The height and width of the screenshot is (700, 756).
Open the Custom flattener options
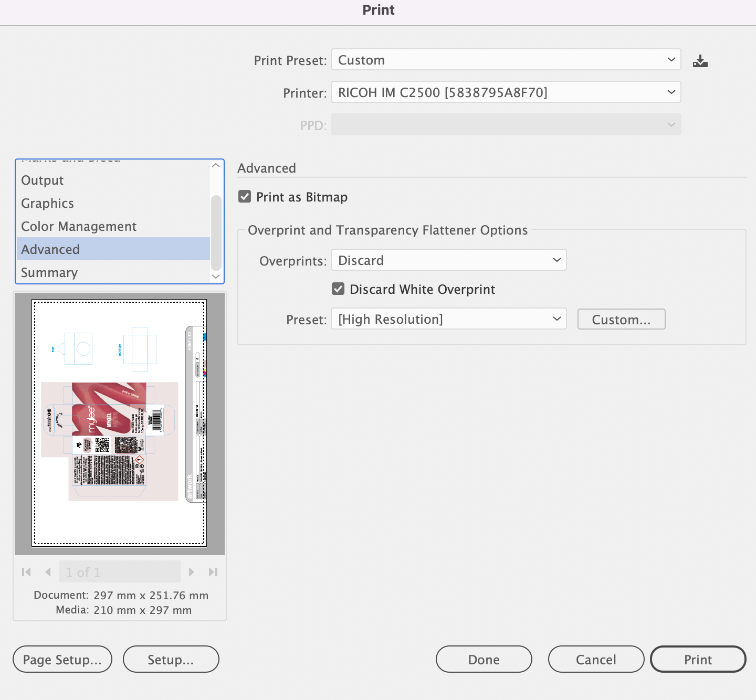(x=621, y=319)
